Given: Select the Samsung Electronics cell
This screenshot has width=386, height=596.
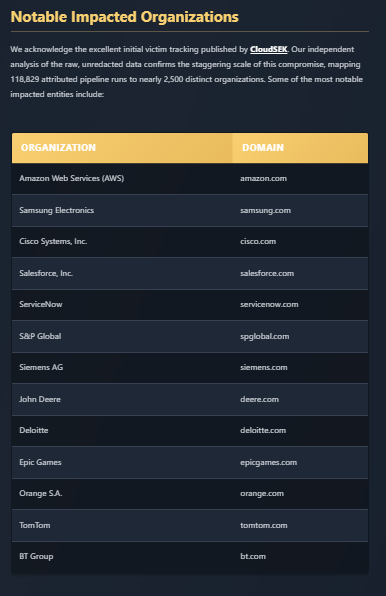Looking at the screenshot, I should pos(122,210).
